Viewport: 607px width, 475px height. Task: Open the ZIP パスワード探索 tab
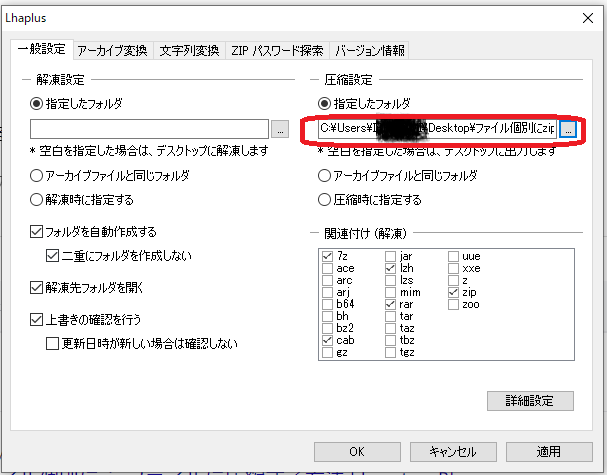(x=277, y=50)
